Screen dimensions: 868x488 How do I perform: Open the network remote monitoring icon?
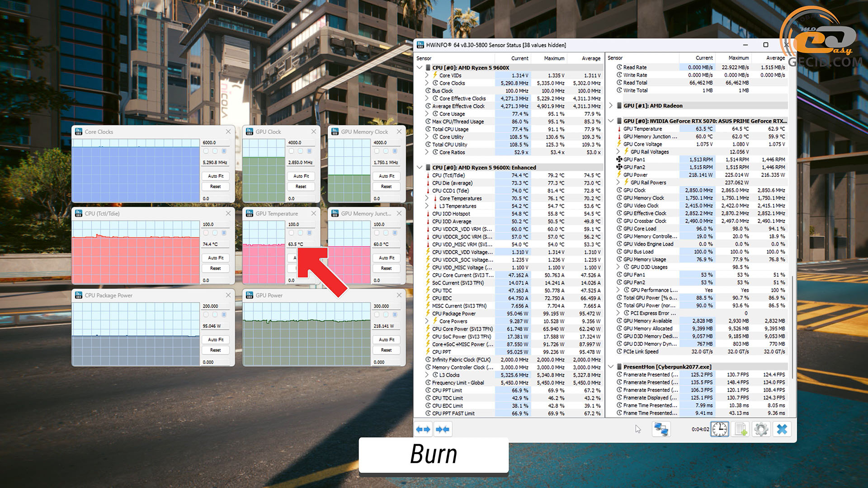tap(660, 429)
